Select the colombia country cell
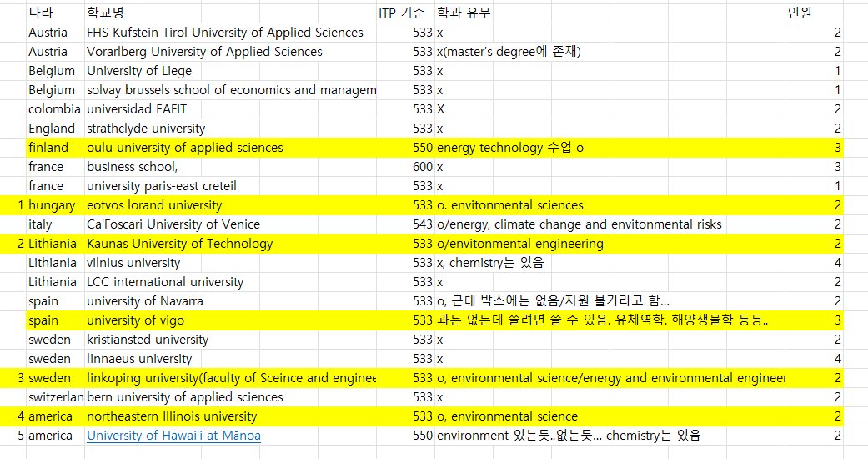868x459 pixels. tap(55, 109)
